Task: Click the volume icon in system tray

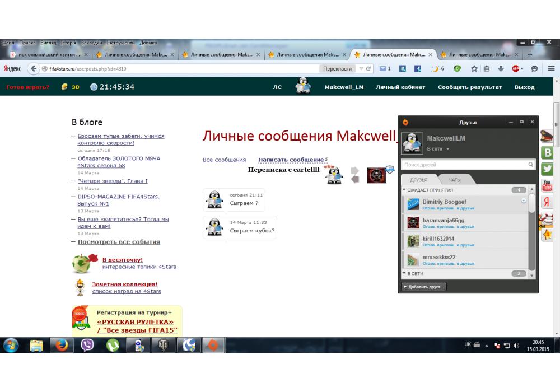Action: click(516, 345)
